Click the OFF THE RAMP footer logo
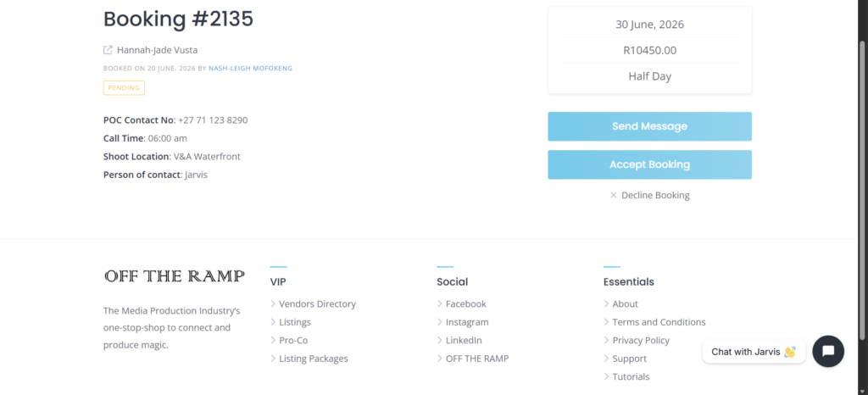The height and width of the screenshot is (395, 868). click(175, 276)
